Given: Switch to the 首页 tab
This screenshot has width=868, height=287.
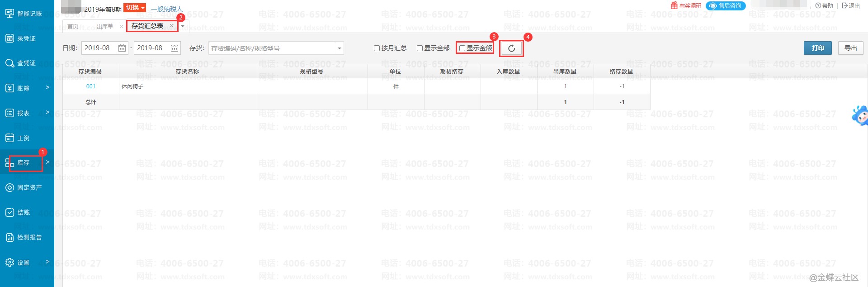Looking at the screenshot, I should (x=73, y=27).
